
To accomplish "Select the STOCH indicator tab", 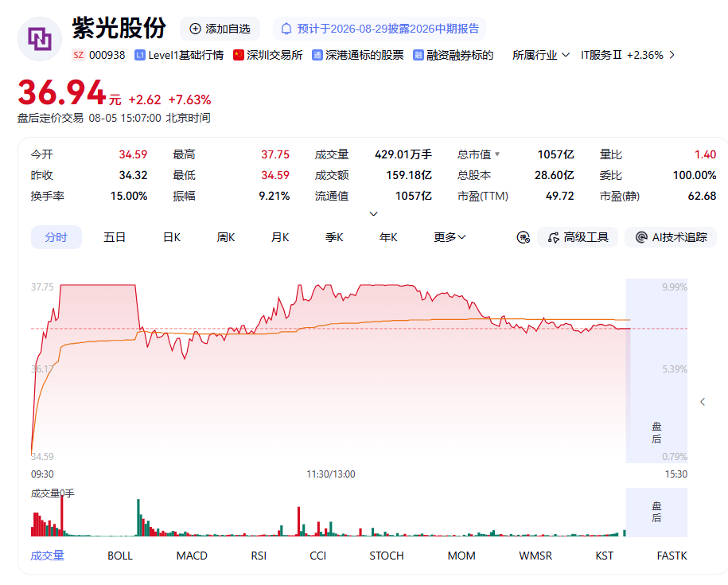I will click(x=387, y=556).
